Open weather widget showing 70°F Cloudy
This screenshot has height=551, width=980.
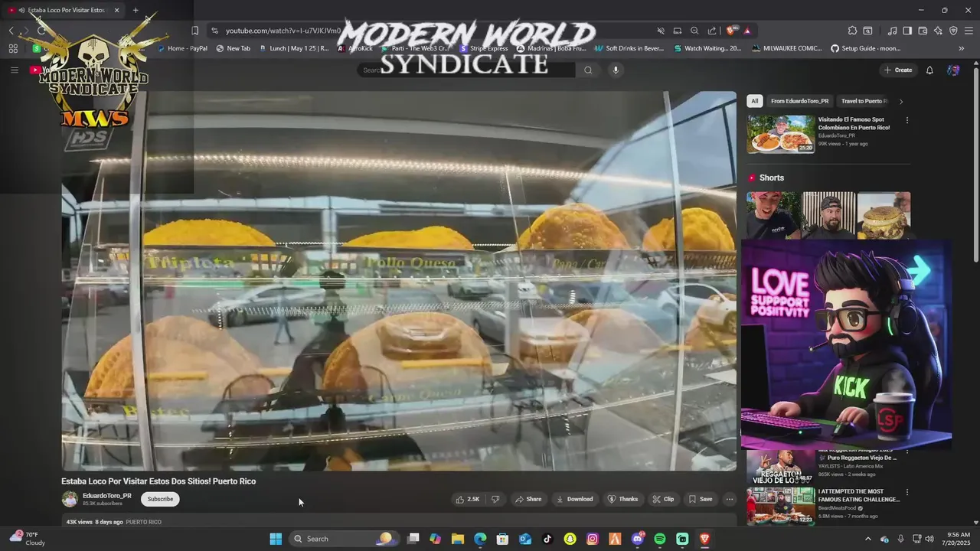pyautogui.click(x=27, y=539)
